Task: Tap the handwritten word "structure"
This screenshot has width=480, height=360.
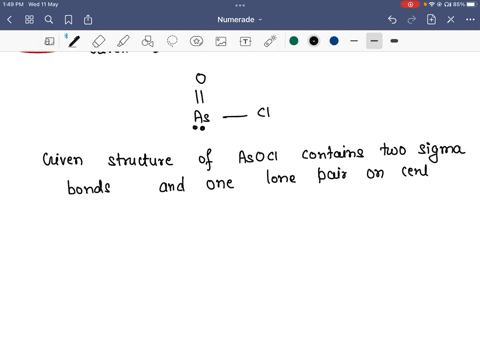Action: click(140, 160)
